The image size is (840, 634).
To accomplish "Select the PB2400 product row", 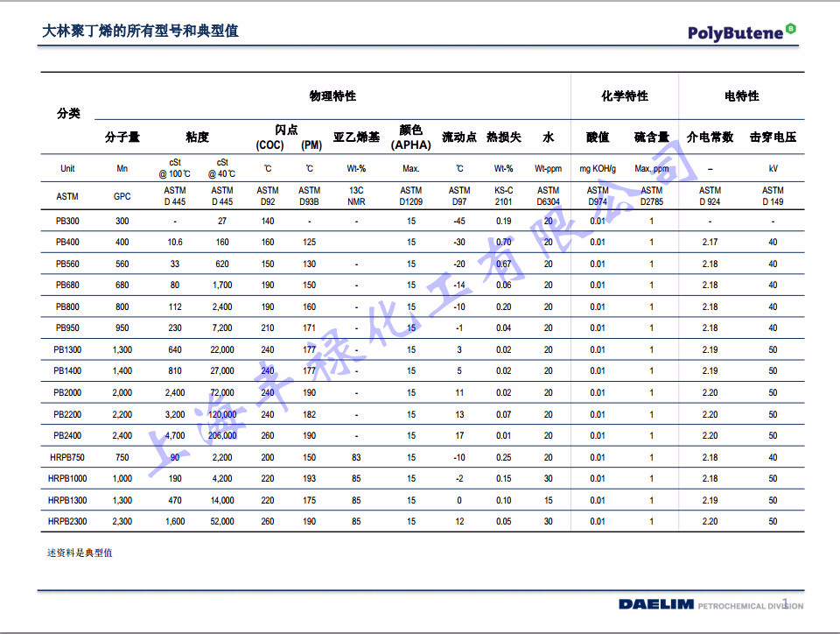I will point(66,435).
